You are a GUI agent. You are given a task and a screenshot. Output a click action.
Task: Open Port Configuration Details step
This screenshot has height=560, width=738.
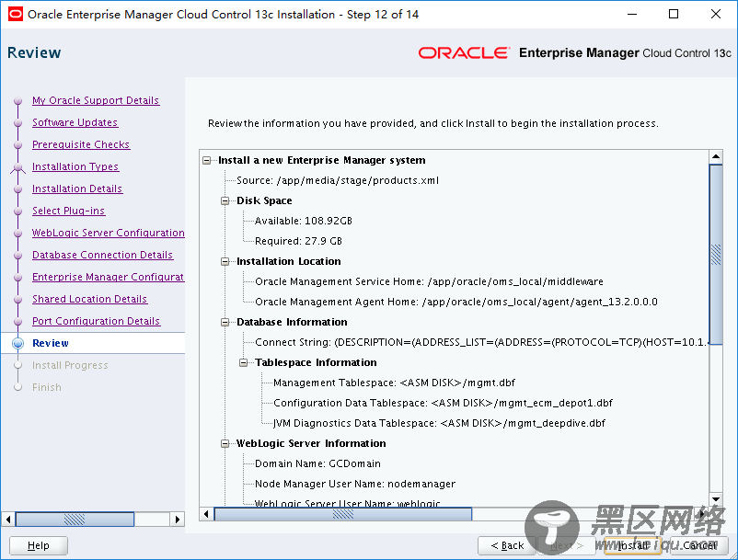coord(96,321)
